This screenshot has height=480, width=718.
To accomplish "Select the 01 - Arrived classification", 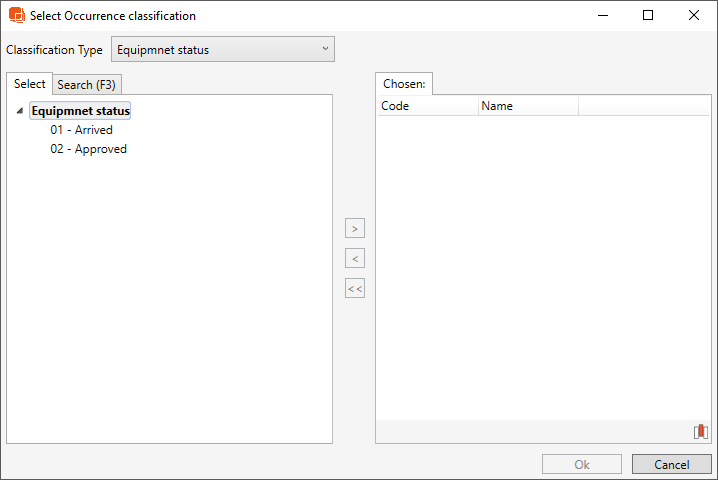I will (x=81, y=130).
